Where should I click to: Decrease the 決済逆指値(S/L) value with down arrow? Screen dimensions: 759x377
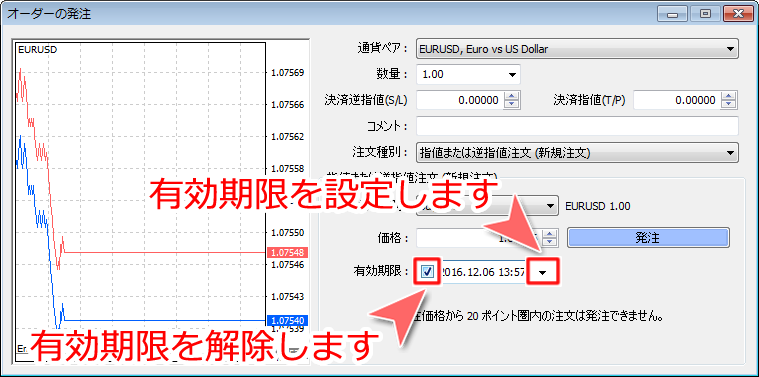pos(512,105)
